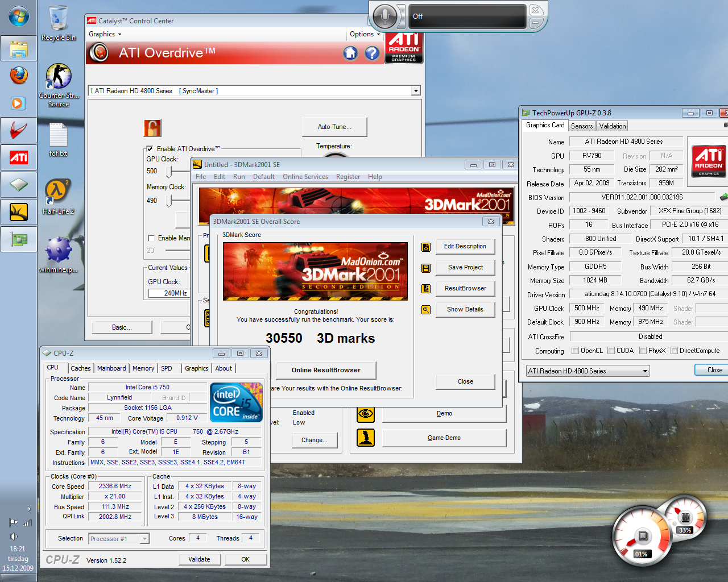Screen dimensions: 728x582
Task: Click the Demo eye icon in 3DMark2001
Action: (x=366, y=413)
